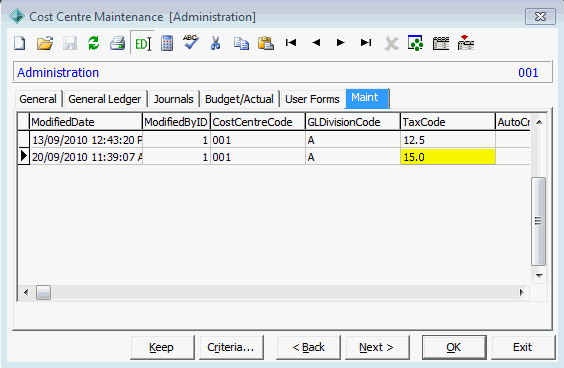Viewport: 564px width, 368px height.
Task: Close the Cost Centre Maintenance window
Action: (540, 17)
